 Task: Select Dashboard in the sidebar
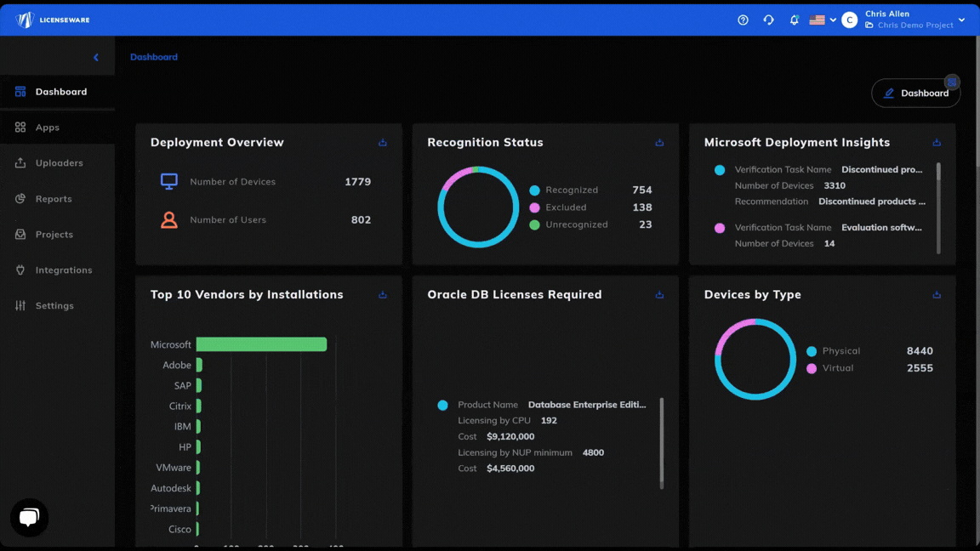point(58,92)
